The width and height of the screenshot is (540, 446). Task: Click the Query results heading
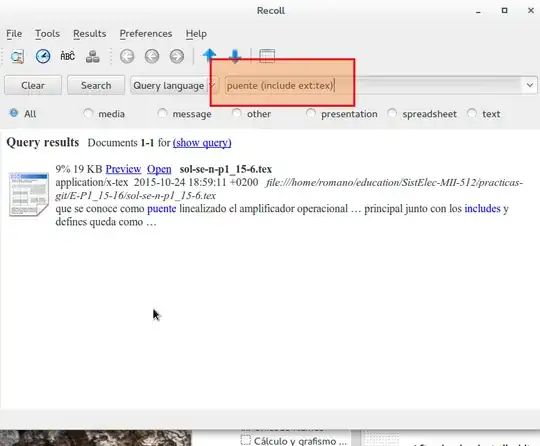pos(43,142)
